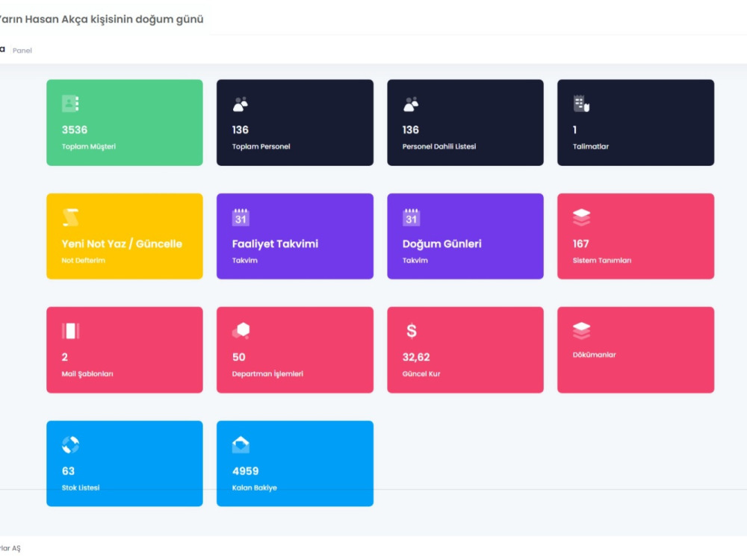Open the Doğum Günleri heading
Screen dimensions: 747x560
click(442, 244)
